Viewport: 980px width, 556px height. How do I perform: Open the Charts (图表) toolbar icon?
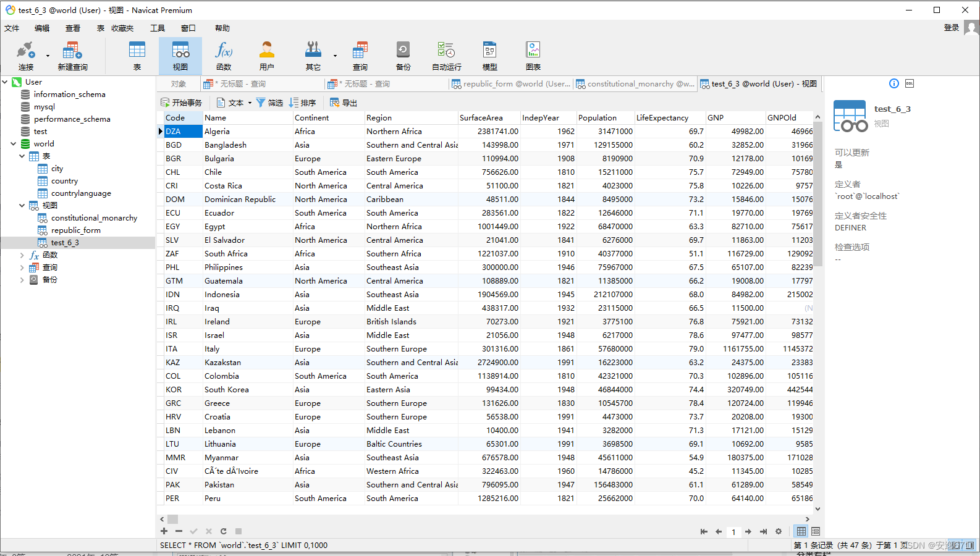533,56
